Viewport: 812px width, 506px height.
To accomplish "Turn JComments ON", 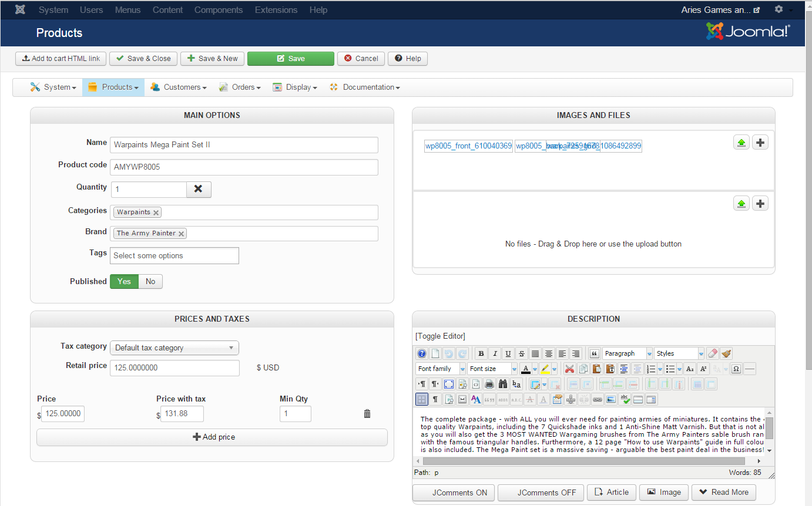I will pyautogui.click(x=454, y=492).
